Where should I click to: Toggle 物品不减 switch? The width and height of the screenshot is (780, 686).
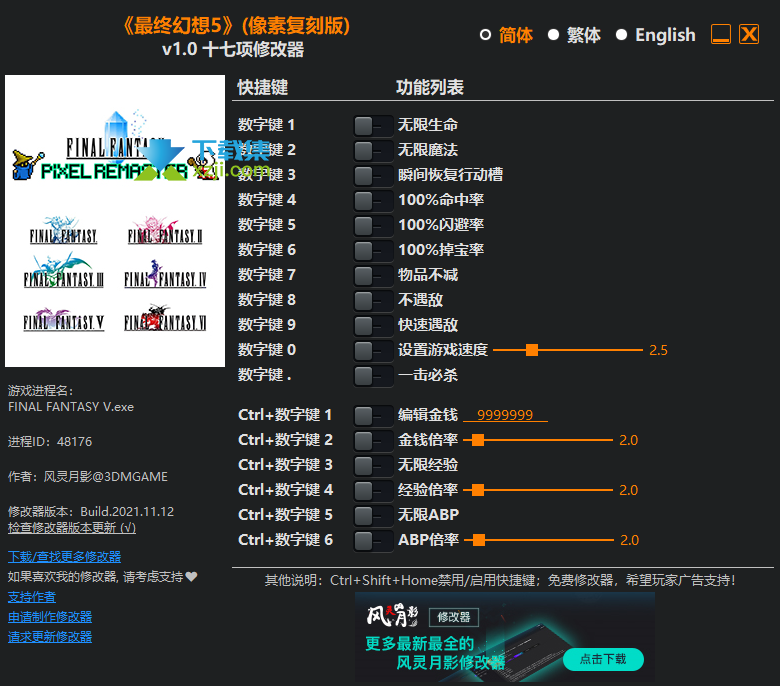(373, 275)
